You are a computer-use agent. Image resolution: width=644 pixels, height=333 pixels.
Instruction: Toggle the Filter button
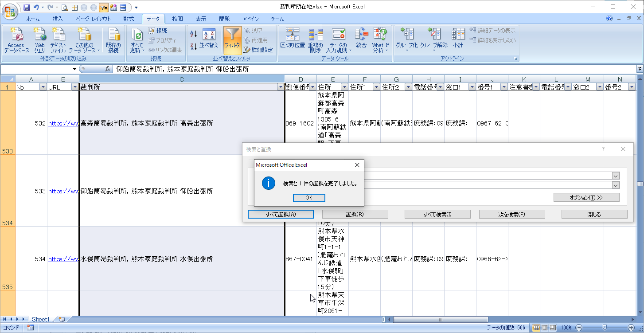point(232,39)
